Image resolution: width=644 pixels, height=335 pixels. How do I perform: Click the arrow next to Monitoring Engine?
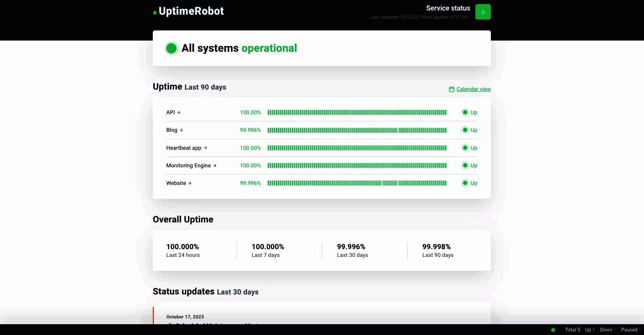point(215,166)
